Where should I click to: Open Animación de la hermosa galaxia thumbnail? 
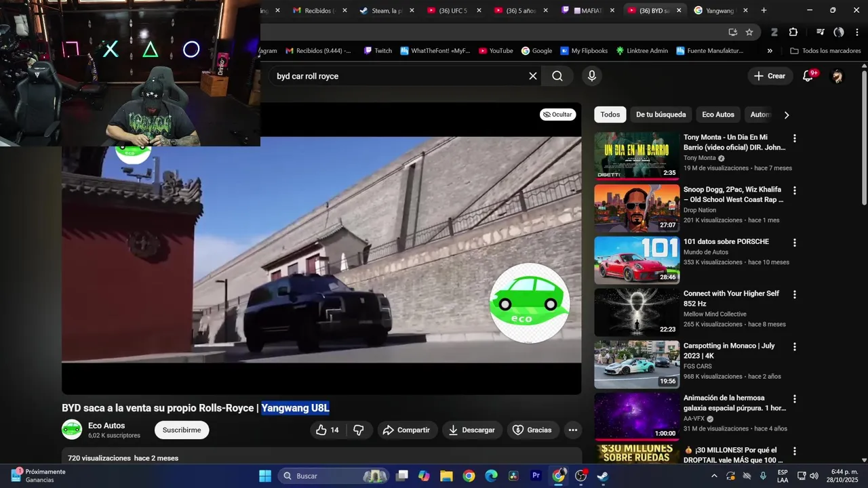pos(637,417)
